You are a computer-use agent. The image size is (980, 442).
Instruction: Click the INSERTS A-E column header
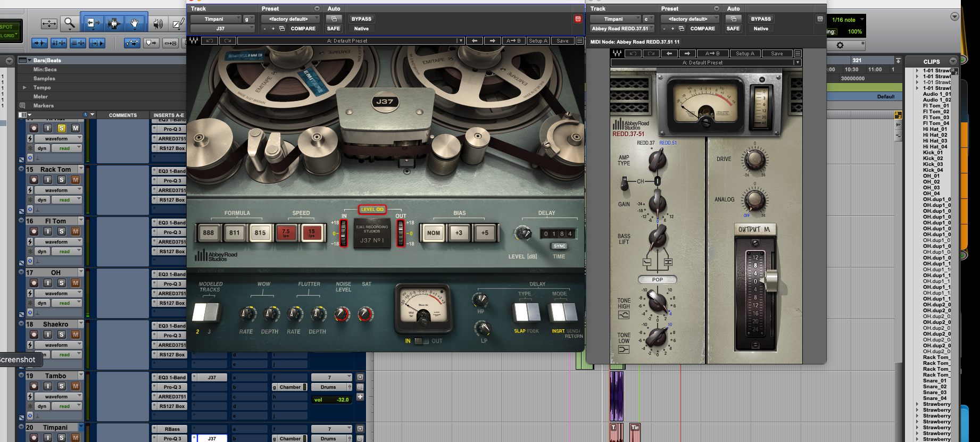coord(169,115)
